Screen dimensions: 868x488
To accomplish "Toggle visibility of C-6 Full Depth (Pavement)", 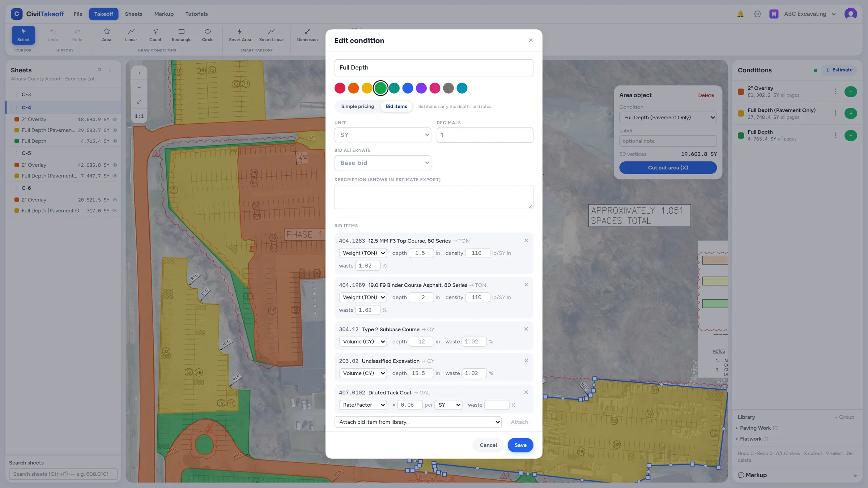I will tap(115, 210).
